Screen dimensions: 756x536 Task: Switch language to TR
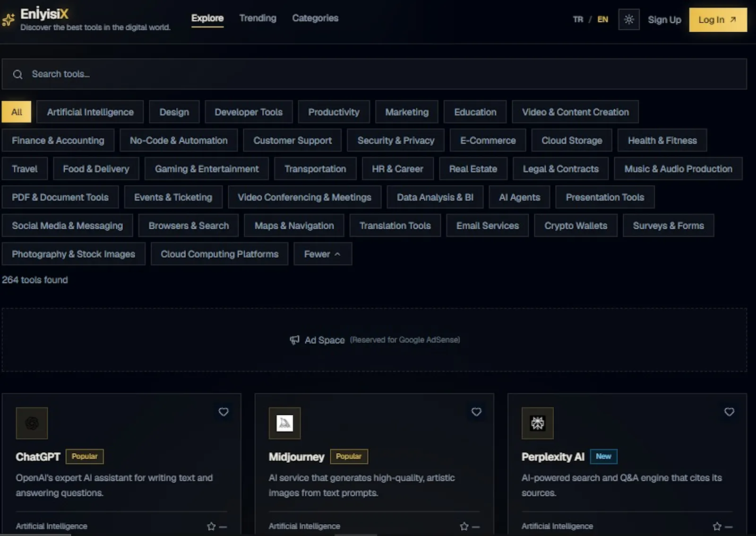click(578, 19)
